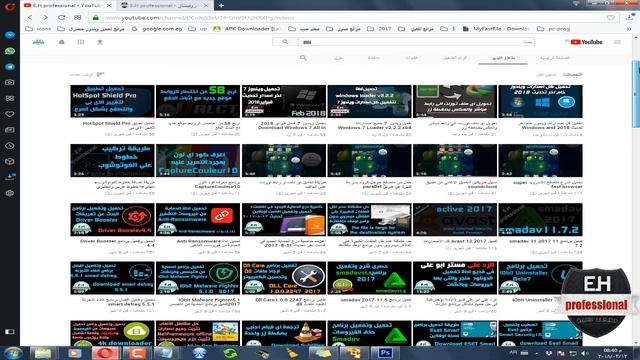Click the Speed Dial grid button beside reload
Image resolution: width=640 pixels, height=360 pixels.
[x=78, y=18]
